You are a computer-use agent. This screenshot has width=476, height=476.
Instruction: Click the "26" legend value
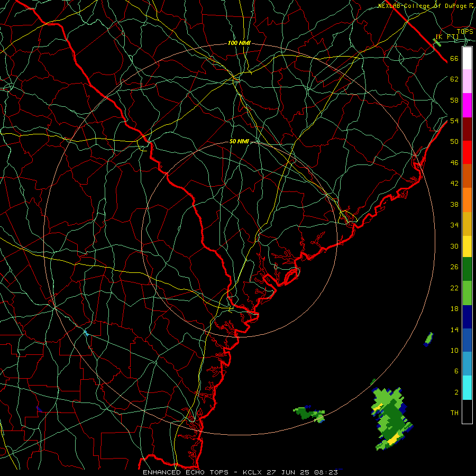point(454,267)
